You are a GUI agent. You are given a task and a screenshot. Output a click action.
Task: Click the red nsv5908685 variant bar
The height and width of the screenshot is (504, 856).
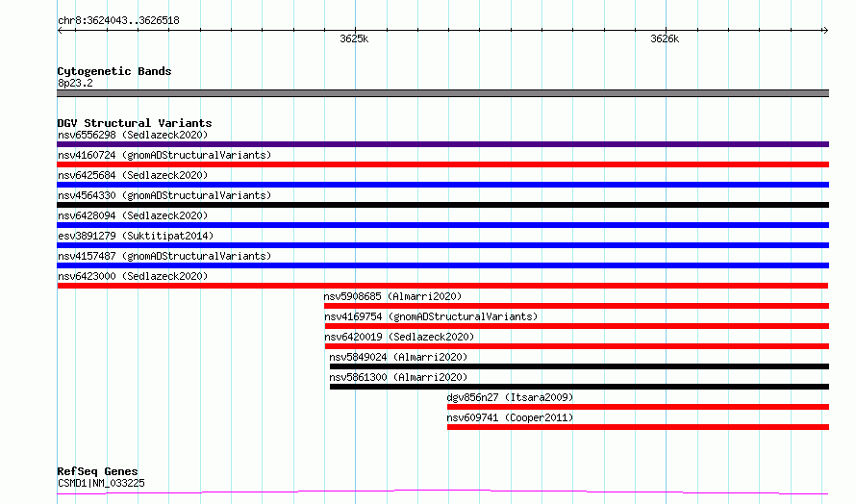[x=576, y=306]
